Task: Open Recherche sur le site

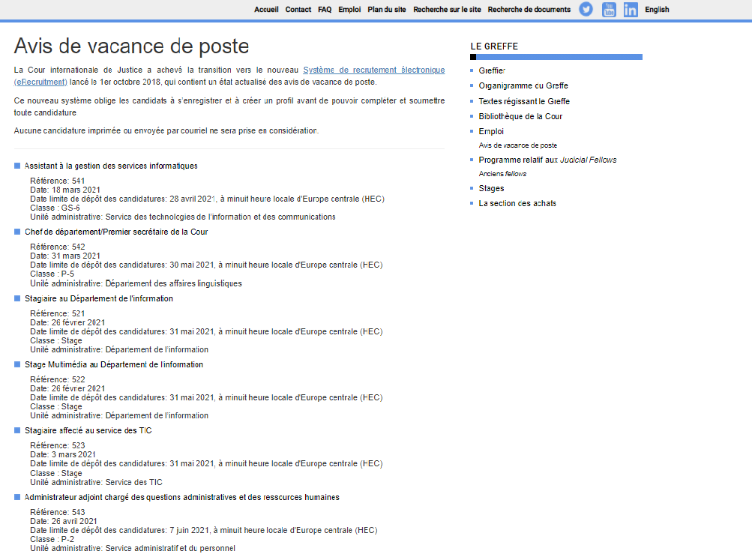Action: [447, 9]
